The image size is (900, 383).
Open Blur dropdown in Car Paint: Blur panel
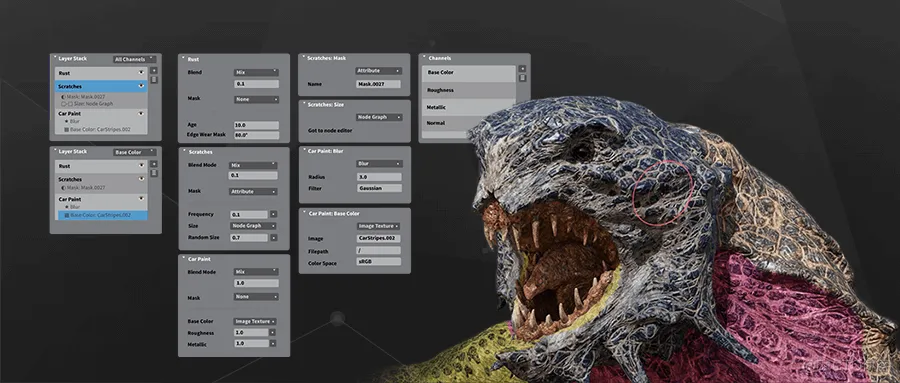pos(379,164)
